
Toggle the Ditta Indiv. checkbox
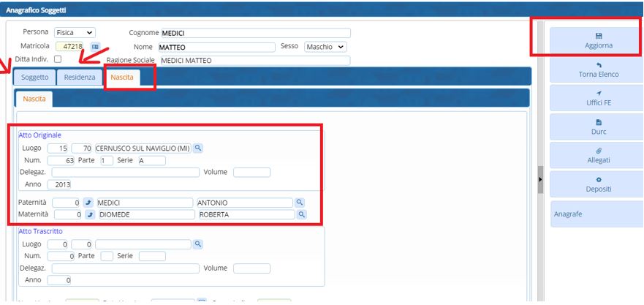tap(58, 59)
